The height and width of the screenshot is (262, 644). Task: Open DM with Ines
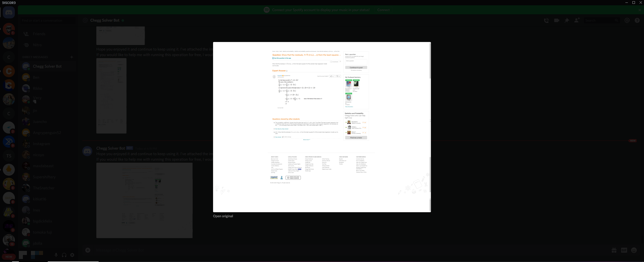click(x=48, y=210)
